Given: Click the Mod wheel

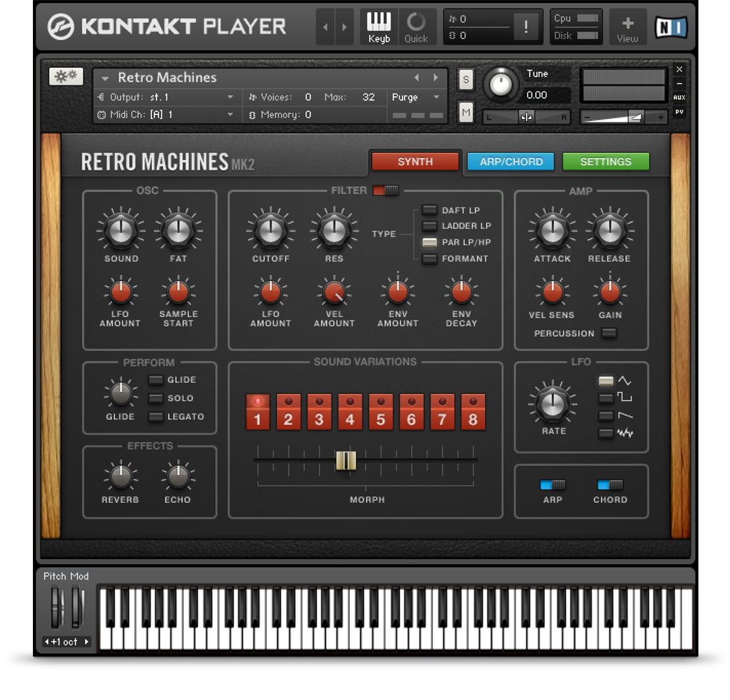Looking at the screenshot, I should click(x=76, y=607).
